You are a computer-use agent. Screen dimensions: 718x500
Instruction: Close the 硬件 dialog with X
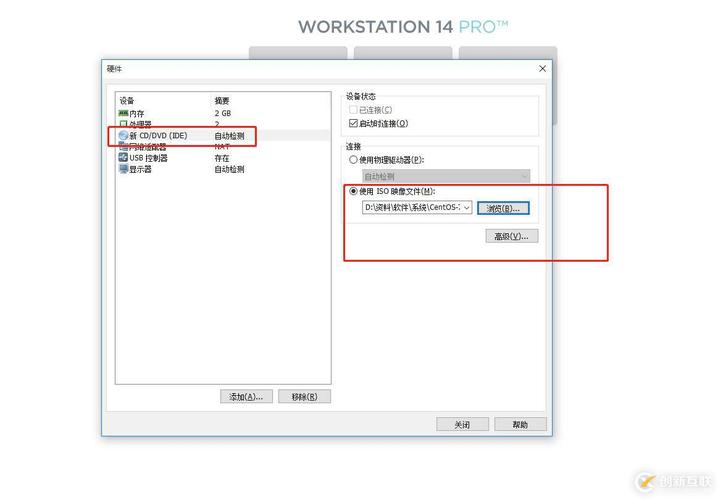(x=543, y=69)
